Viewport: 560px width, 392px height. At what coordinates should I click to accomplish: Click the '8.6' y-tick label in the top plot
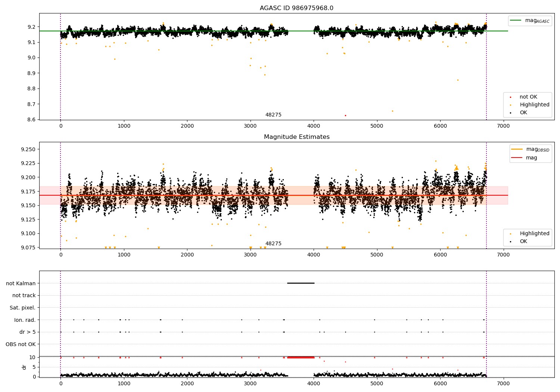[32, 120]
